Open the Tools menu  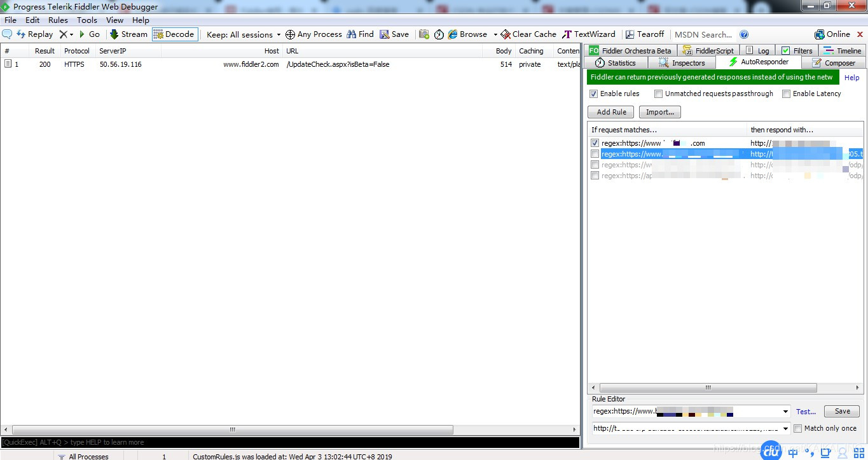pyautogui.click(x=87, y=20)
